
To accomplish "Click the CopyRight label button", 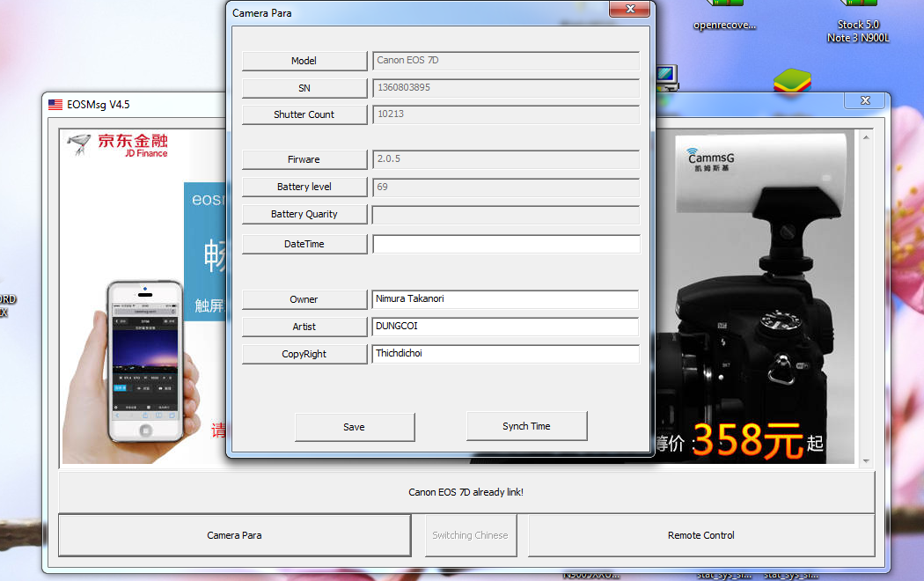I will [x=304, y=354].
